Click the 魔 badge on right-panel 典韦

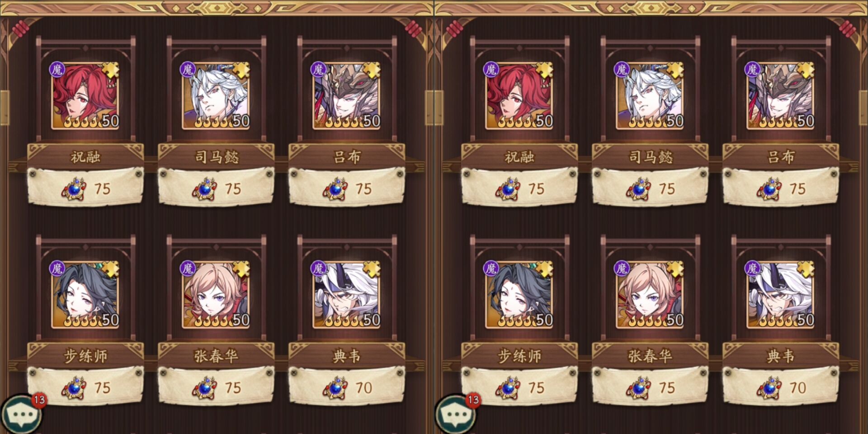tap(753, 269)
